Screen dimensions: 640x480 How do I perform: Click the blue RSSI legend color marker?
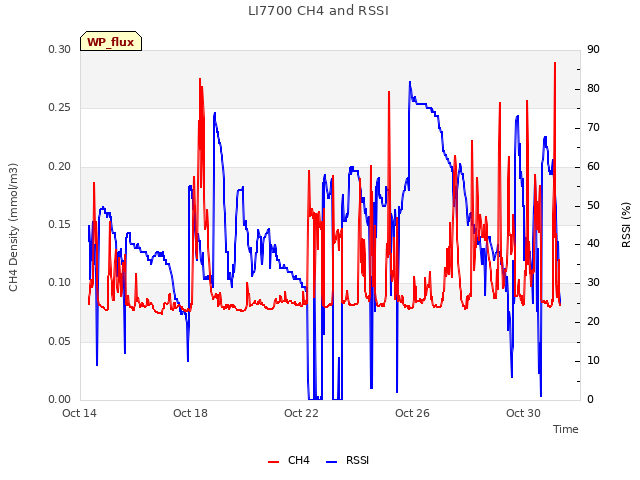point(331,462)
